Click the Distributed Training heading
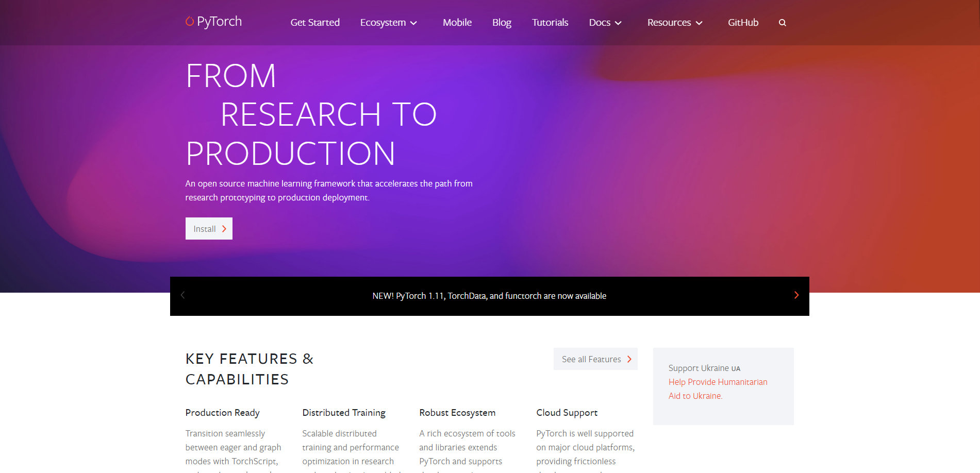The width and height of the screenshot is (980, 473). point(344,413)
